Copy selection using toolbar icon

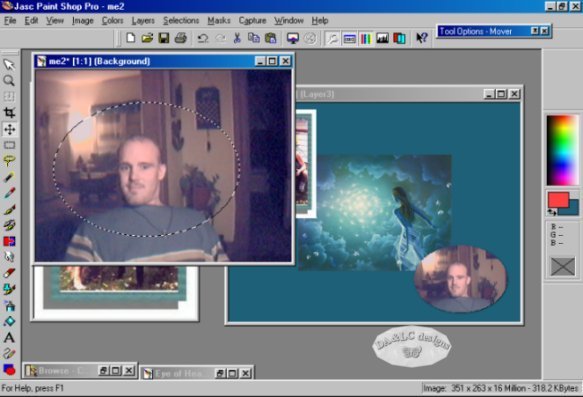coord(254,38)
